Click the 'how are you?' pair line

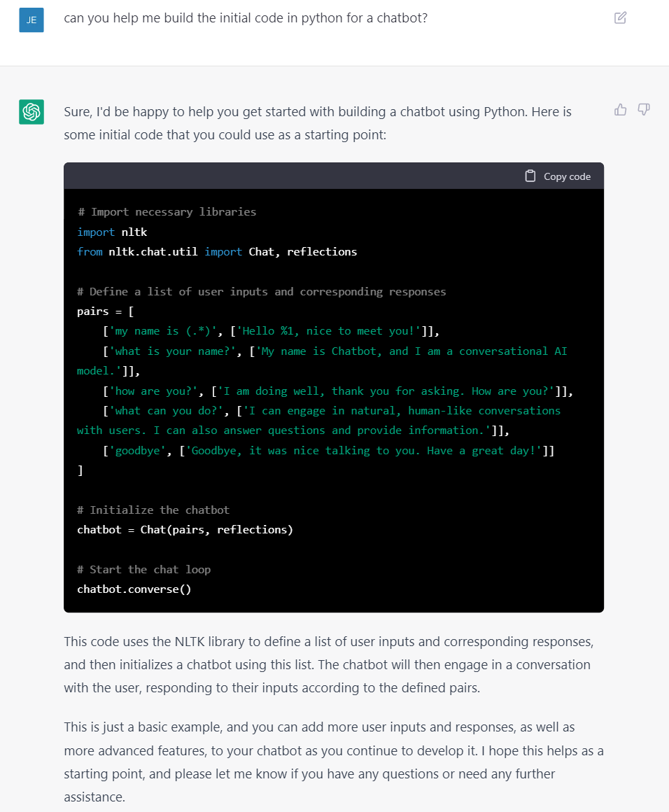(337, 391)
